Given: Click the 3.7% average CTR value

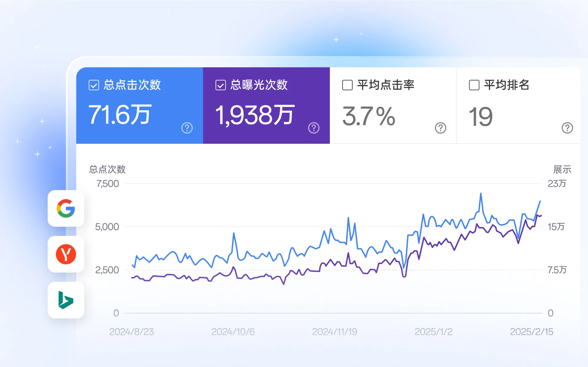Looking at the screenshot, I should click(x=369, y=117).
